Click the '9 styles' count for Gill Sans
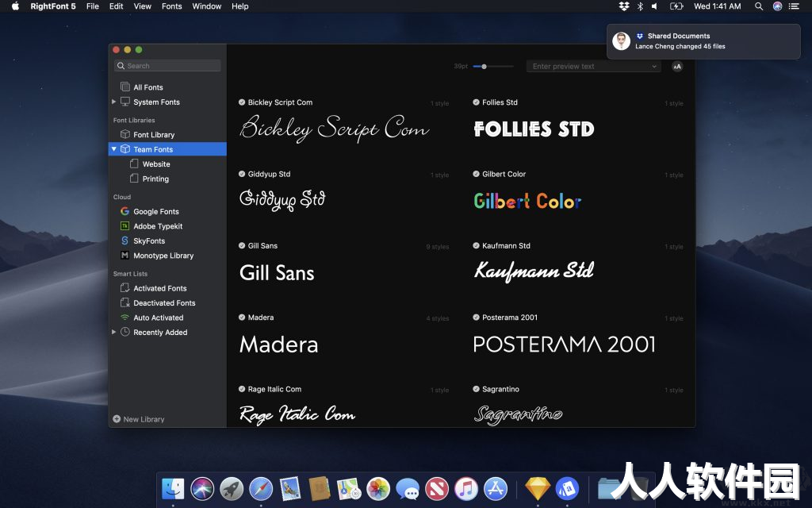This screenshot has width=812, height=508. (438, 247)
